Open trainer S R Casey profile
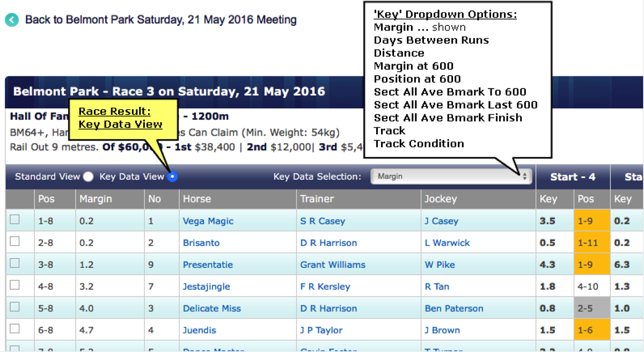The height and width of the screenshot is (352, 644). click(323, 221)
